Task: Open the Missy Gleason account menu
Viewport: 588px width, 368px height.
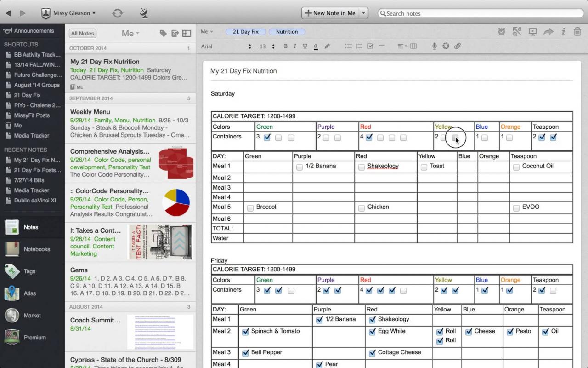Action: pyautogui.click(x=68, y=13)
